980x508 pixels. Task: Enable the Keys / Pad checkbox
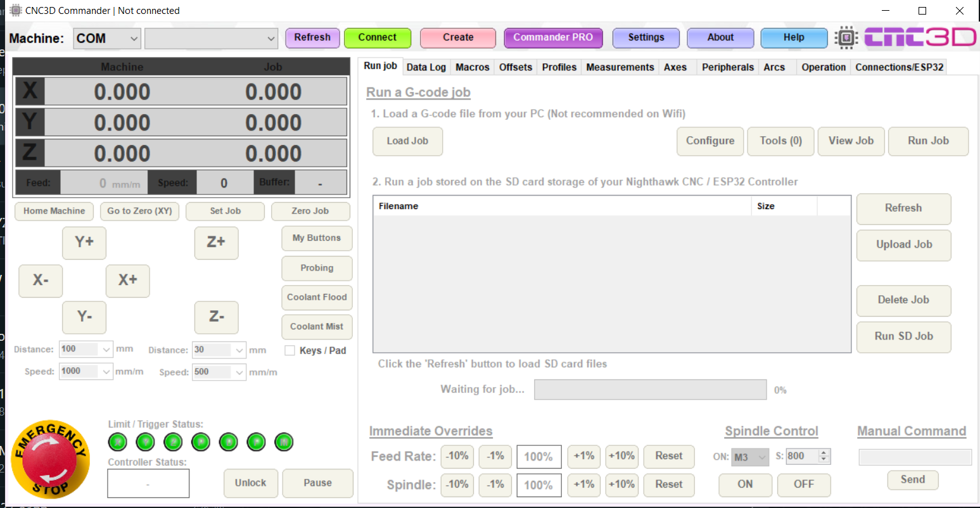290,350
